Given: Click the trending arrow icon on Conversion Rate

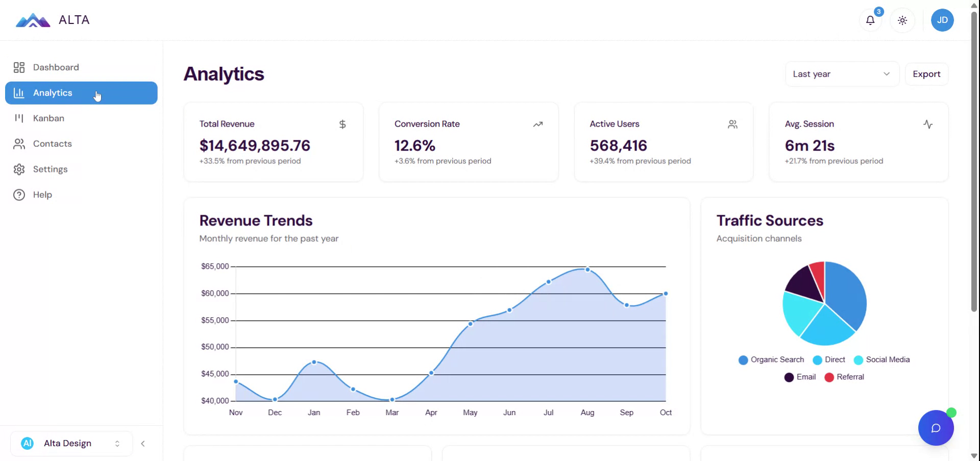Looking at the screenshot, I should pyautogui.click(x=538, y=124).
